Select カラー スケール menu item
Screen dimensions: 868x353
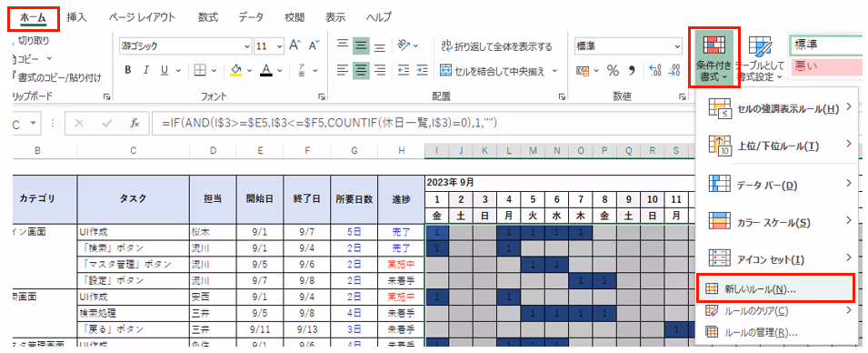pyautogui.click(x=778, y=222)
